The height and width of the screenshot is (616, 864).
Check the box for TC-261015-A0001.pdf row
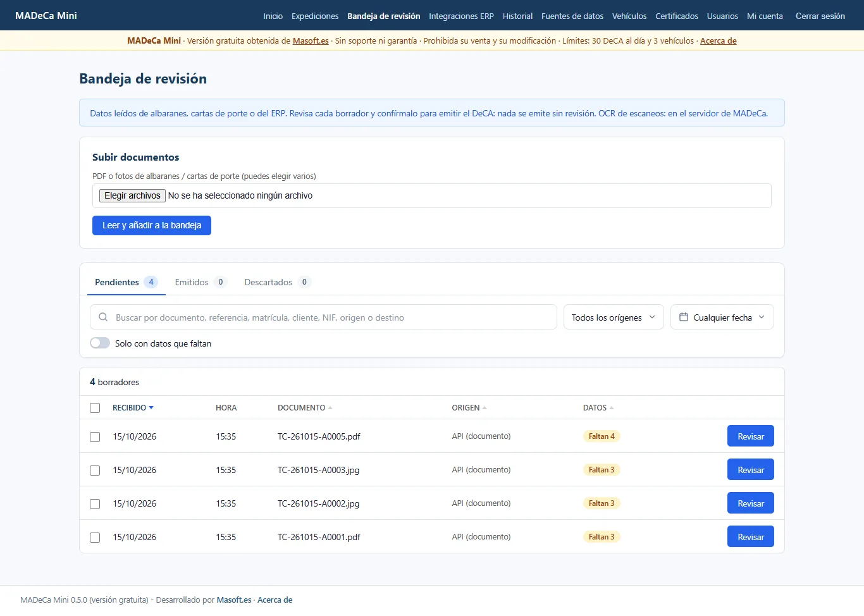(x=95, y=538)
